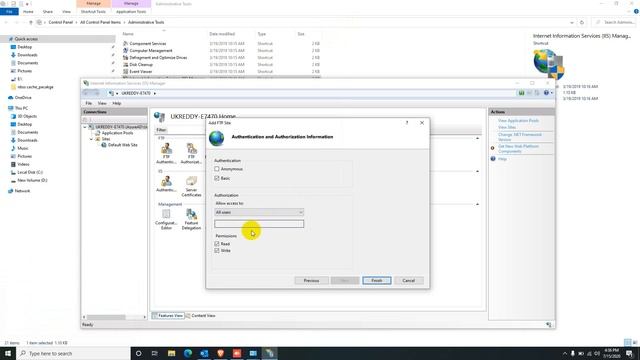Enable Anonymous authentication checkbox
Viewport: 640px width, 360px height.
pyautogui.click(x=217, y=169)
